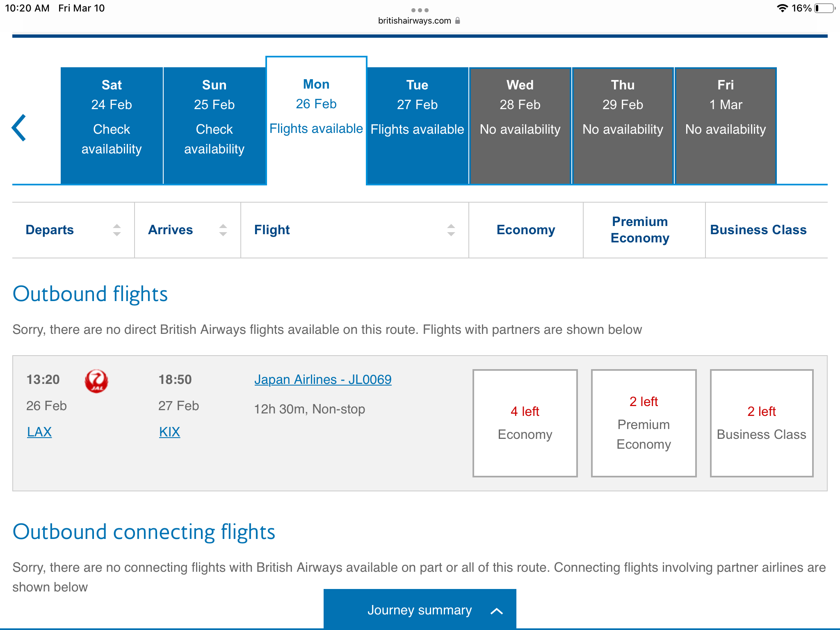This screenshot has height=630, width=840.
Task: Select the Wed 28 Feb tab
Action: tap(520, 126)
